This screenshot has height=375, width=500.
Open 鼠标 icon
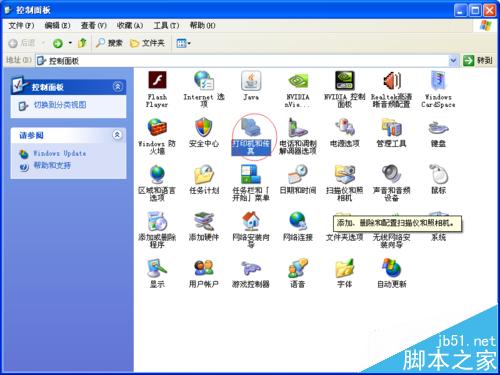point(438,174)
